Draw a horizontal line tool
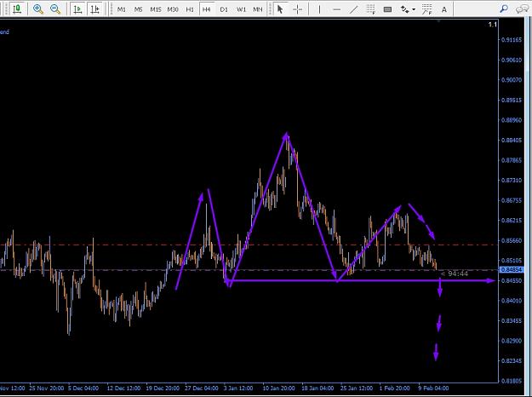This screenshot has height=397, width=532. (x=336, y=9)
